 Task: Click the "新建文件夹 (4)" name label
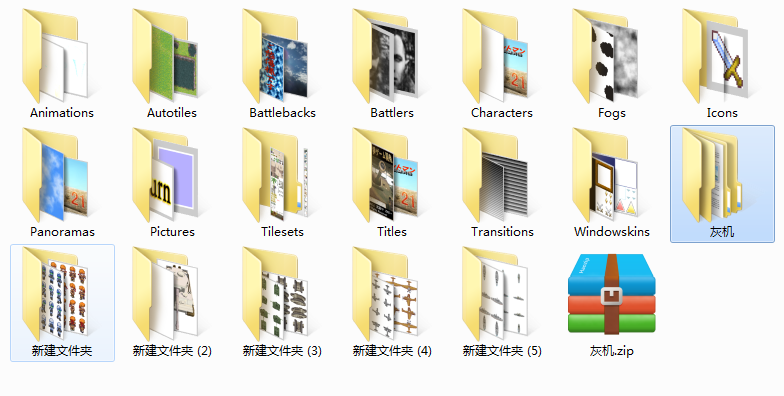click(x=392, y=351)
